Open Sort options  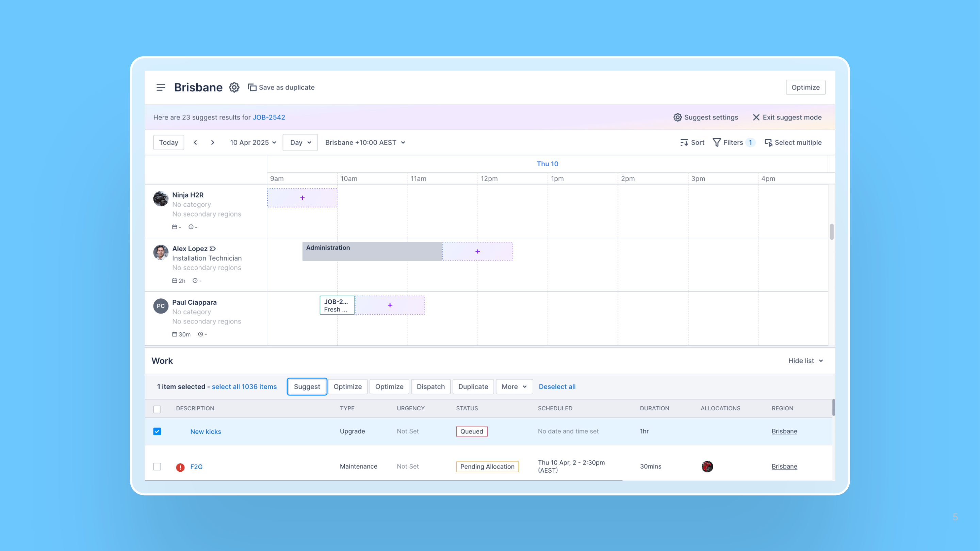click(x=692, y=142)
